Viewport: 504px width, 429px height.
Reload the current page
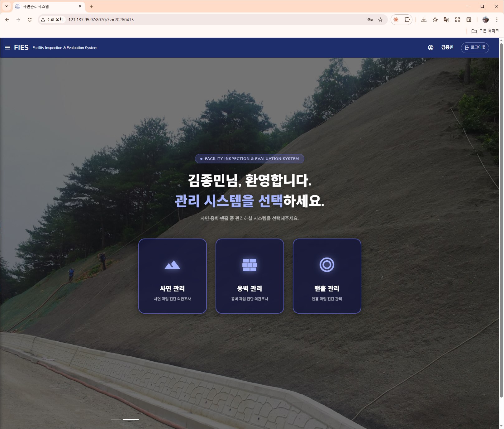pyautogui.click(x=30, y=20)
